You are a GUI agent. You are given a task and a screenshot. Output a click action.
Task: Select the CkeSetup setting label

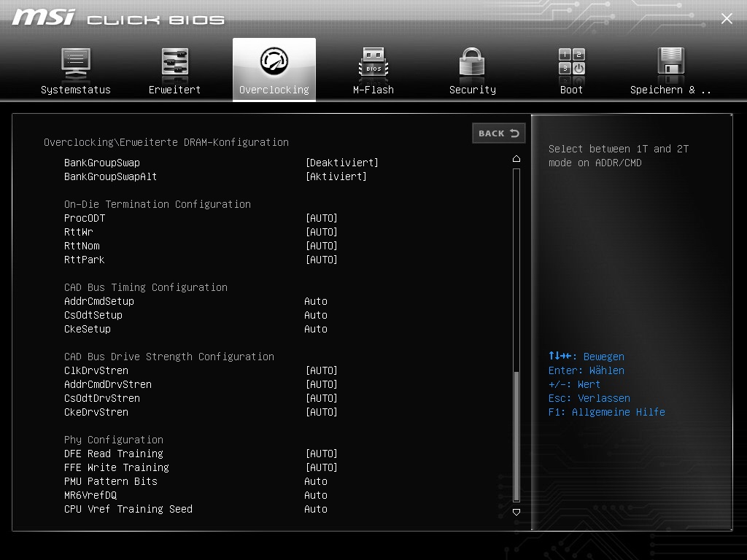tap(88, 329)
